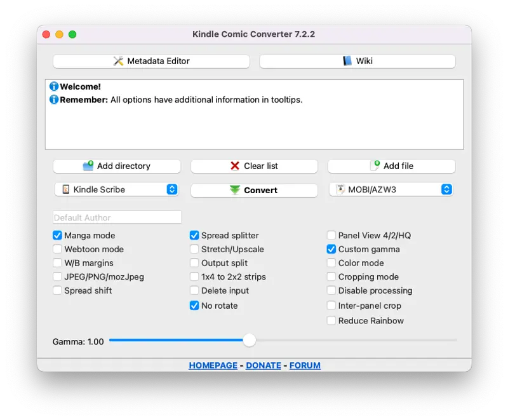The width and height of the screenshot is (508, 420).
Task: Visit the FORUM link
Action: (x=305, y=365)
